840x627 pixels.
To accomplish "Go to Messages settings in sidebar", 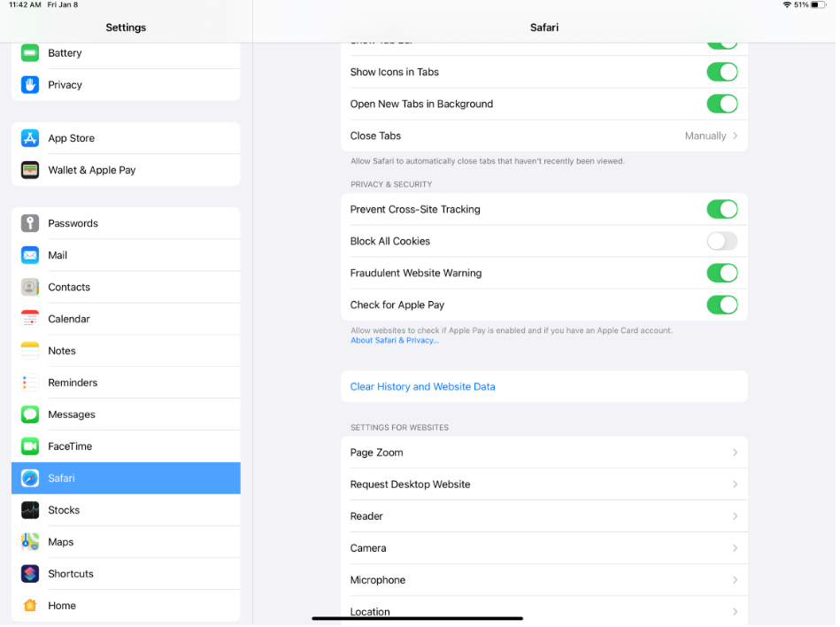I will (126, 414).
